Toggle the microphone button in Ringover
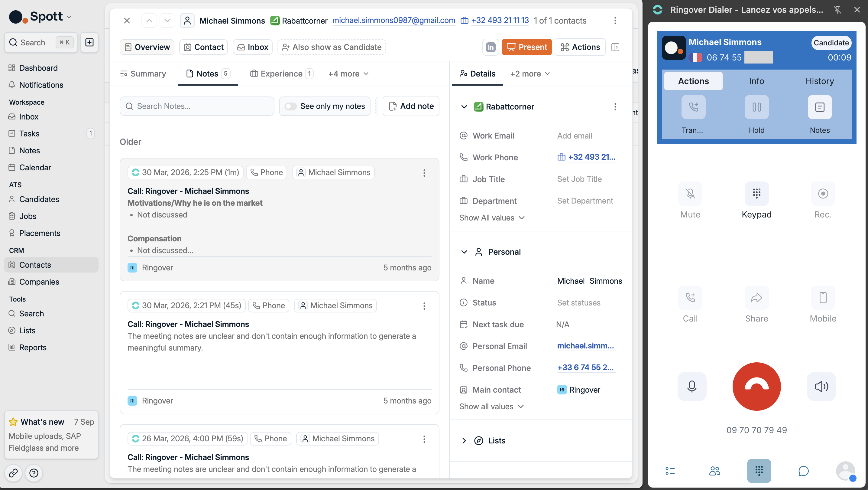This screenshot has width=868, height=490. [692, 387]
